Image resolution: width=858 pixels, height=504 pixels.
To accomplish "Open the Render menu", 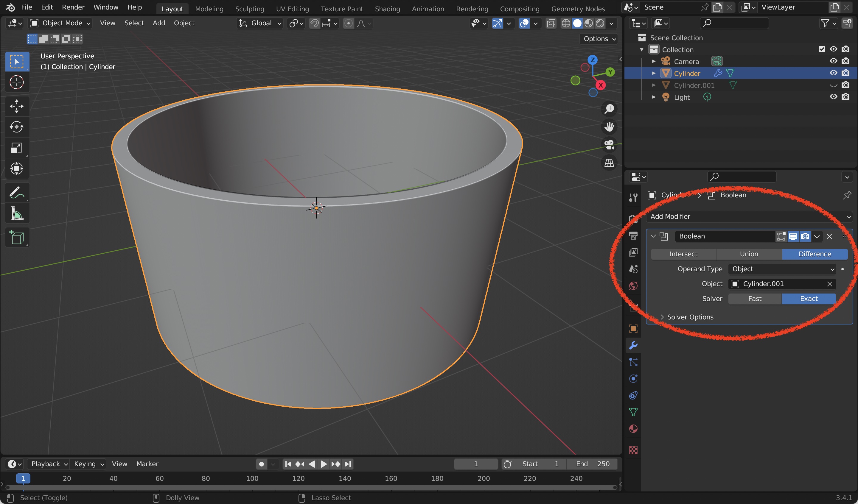I will coord(73,7).
